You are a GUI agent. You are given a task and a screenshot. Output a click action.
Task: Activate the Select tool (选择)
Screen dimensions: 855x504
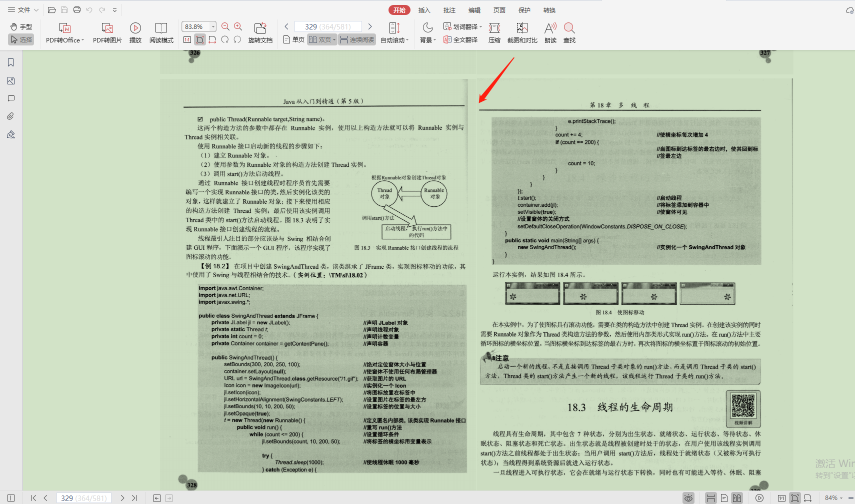(21, 39)
